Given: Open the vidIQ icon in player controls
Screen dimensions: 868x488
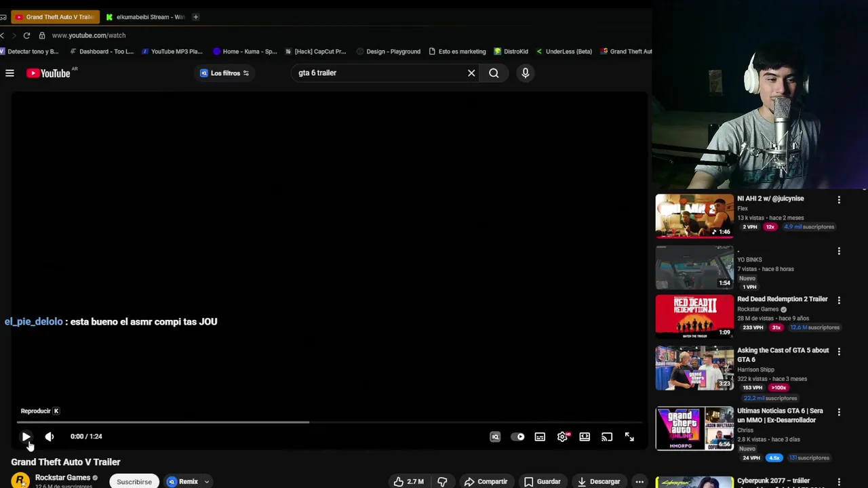Looking at the screenshot, I should [495, 437].
